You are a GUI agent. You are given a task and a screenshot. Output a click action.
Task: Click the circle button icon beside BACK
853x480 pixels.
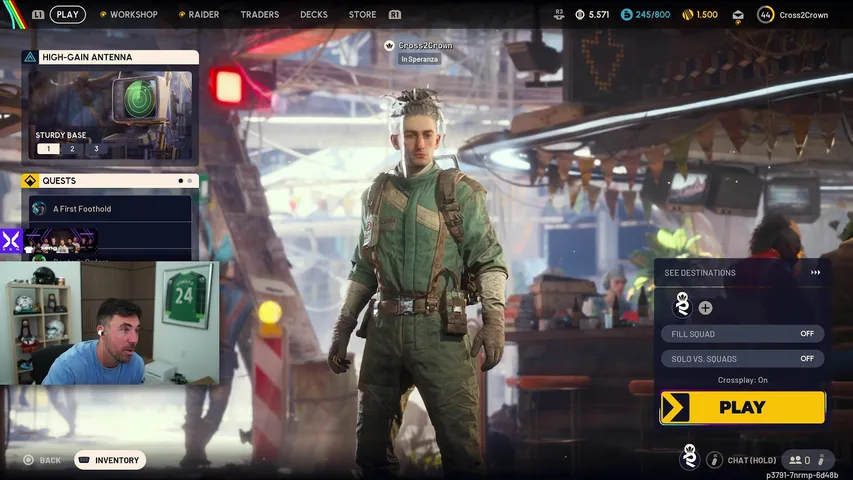coord(28,460)
